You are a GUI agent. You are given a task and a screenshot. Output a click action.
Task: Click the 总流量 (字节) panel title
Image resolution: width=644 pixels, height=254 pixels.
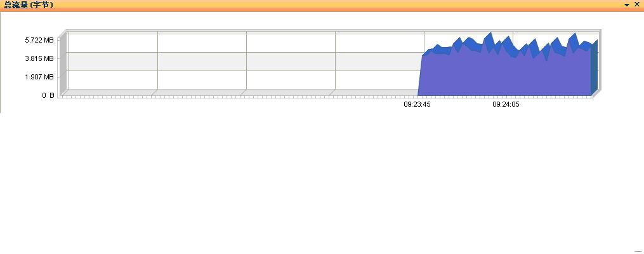(29, 5)
